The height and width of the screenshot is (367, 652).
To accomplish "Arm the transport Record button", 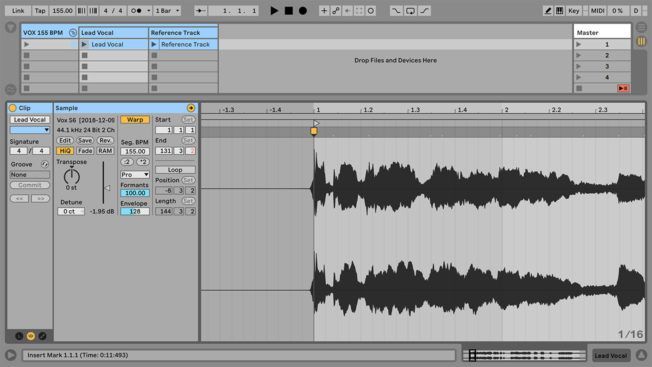I will [303, 11].
